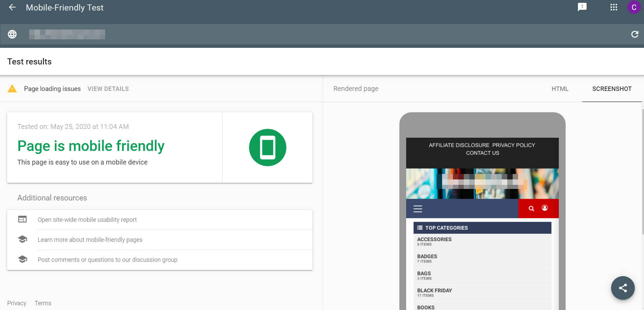644x310 pixels.
Task: Open the Terms link
Action: (x=43, y=303)
